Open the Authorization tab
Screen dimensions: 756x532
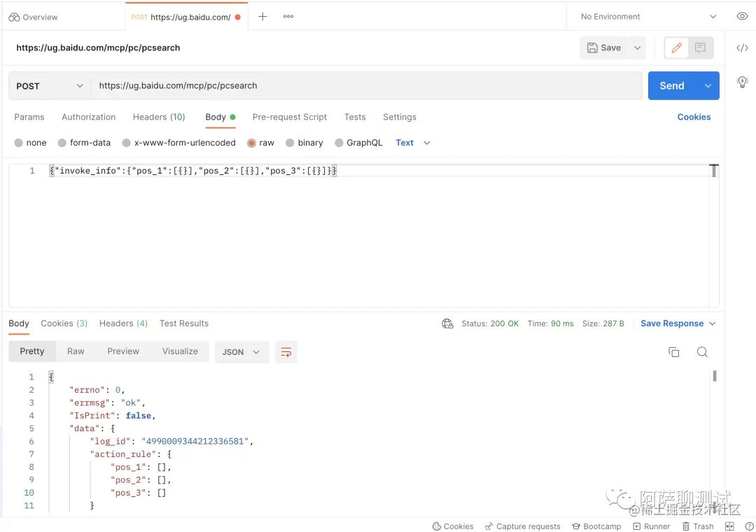point(89,117)
